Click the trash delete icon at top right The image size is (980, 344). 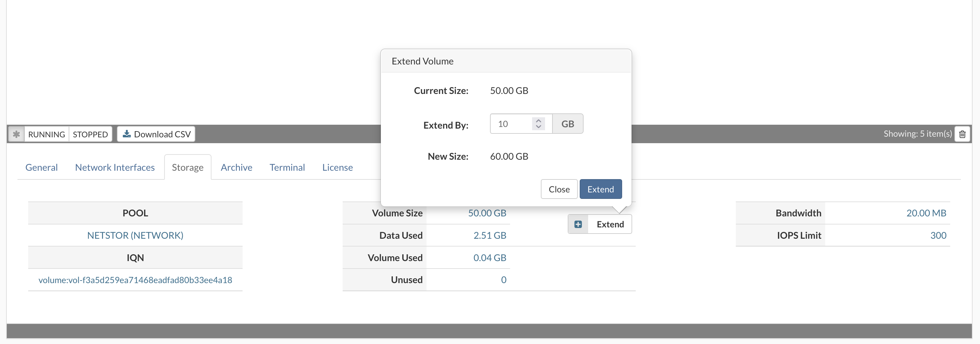pyautogui.click(x=963, y=134)
